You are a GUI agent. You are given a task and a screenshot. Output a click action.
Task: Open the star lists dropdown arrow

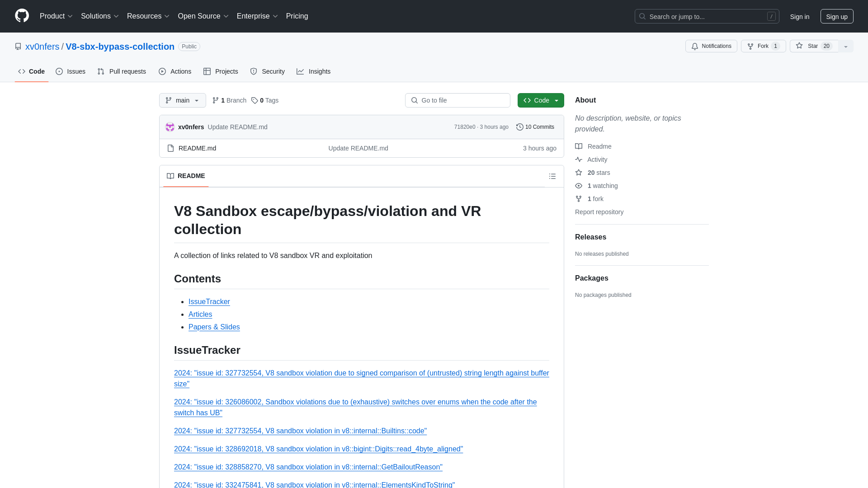coord(845,46)
